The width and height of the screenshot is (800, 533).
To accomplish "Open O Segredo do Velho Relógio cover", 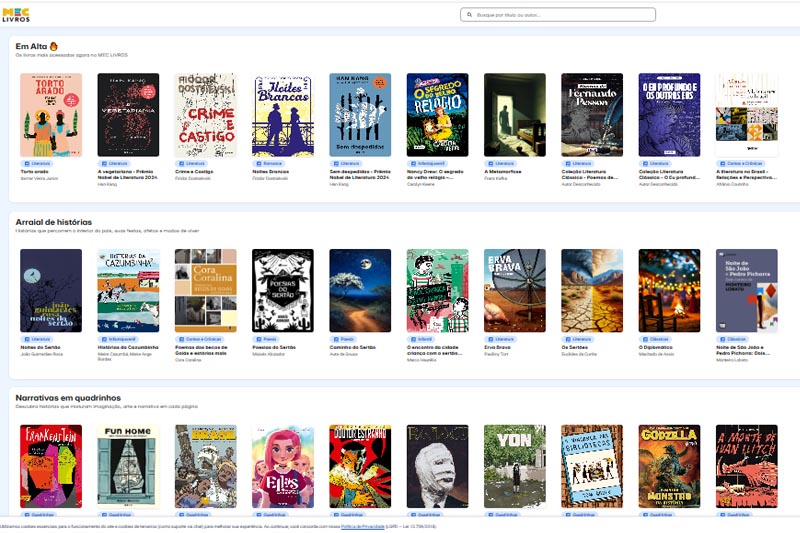I will tap(437, 115).
